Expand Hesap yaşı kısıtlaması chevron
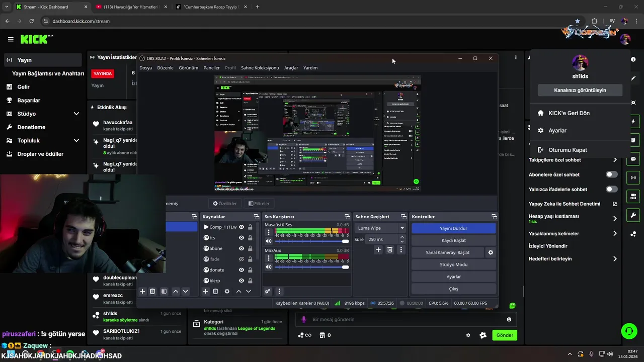The image size is (644, 362). [x=615, y=219]
